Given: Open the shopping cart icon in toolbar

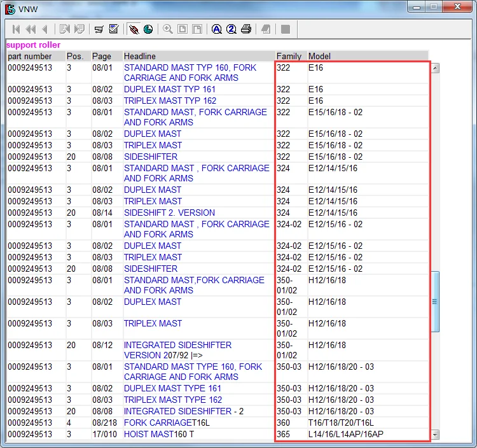Looking at the screenshot, I should pos(99,29).
